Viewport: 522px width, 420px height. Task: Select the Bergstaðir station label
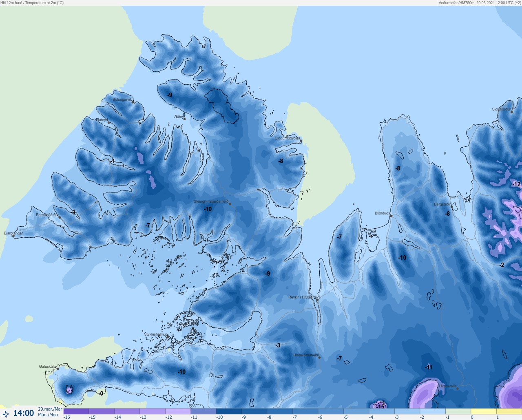point(442,204)
